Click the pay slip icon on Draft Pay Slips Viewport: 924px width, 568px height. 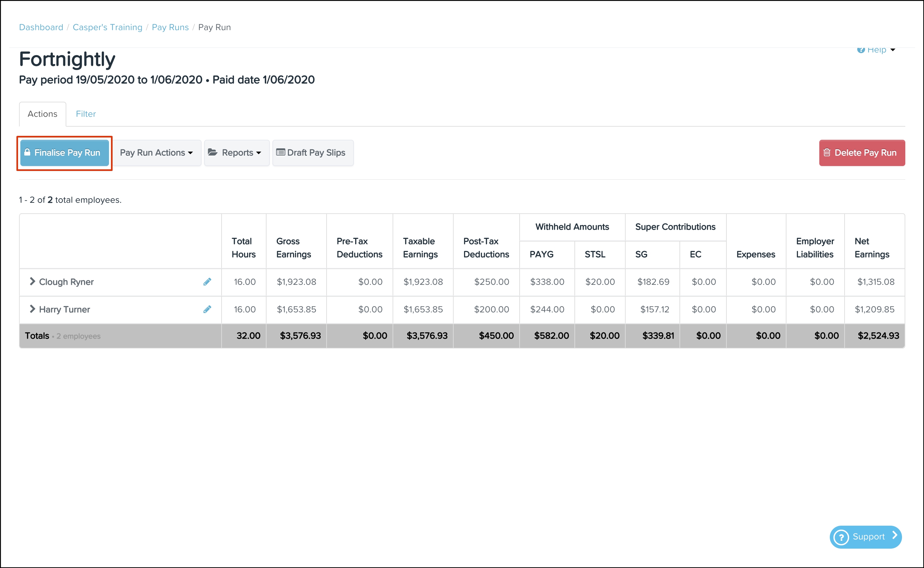tap(280, 153)
